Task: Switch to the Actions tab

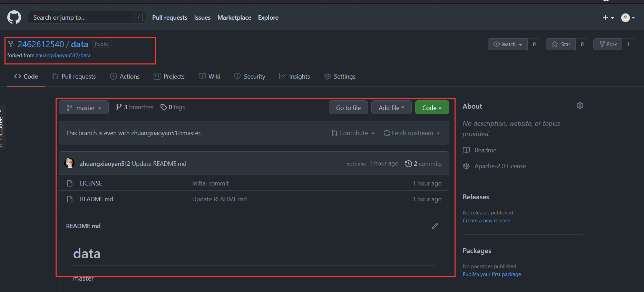Action: click(125, 77)
